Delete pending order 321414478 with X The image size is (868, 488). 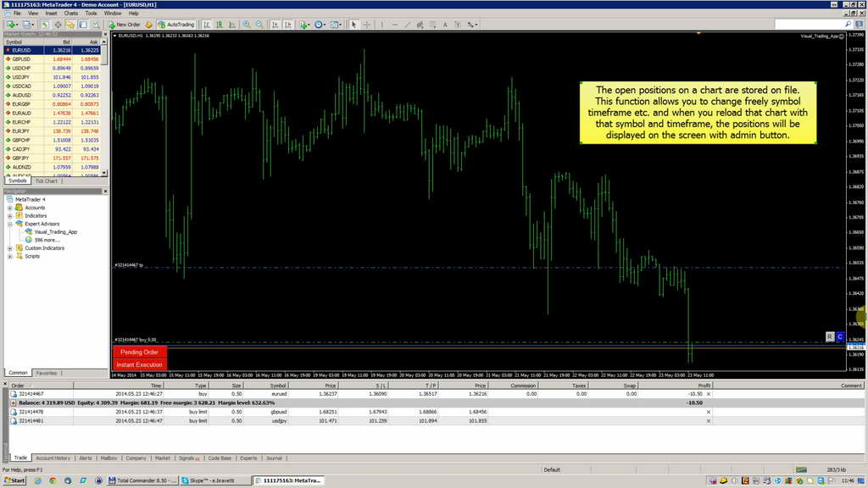(x=709, y=412)
